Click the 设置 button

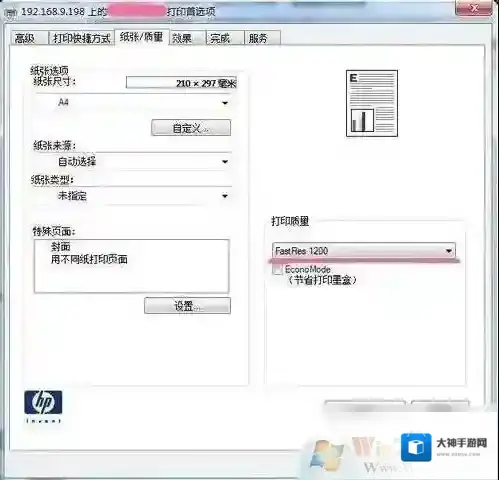click(187, 305)
